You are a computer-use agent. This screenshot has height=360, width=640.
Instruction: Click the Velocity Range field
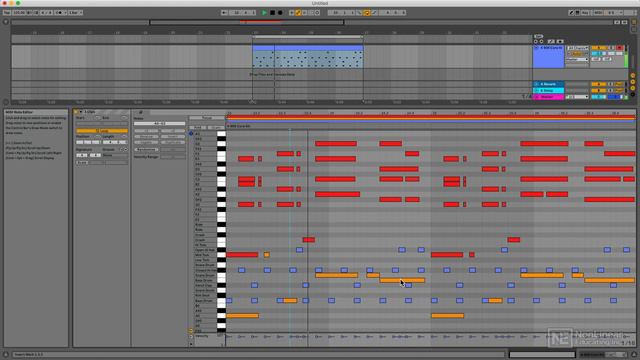(173, 157)
